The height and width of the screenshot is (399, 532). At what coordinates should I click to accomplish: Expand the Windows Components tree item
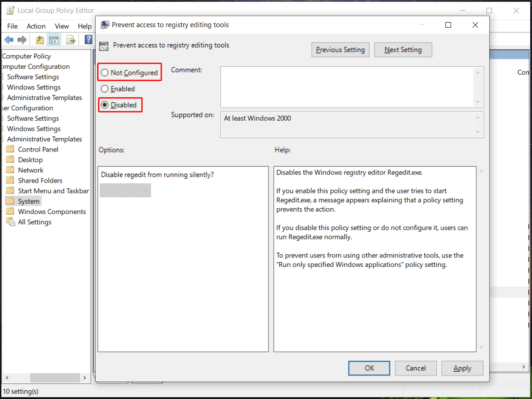coord(52,211)
